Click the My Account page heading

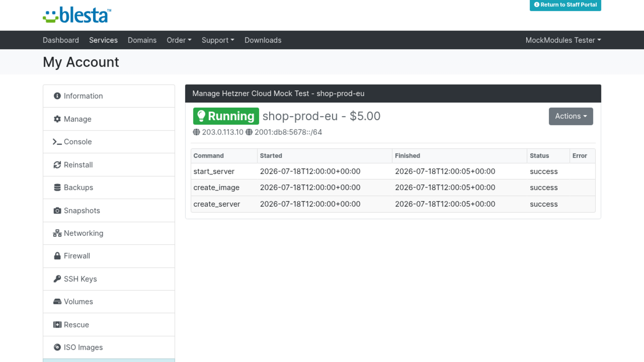coord(81,62)
